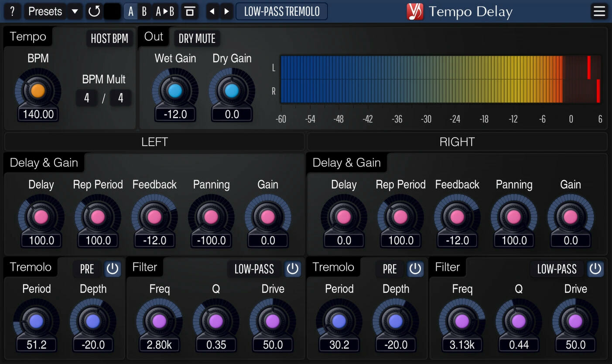Screen dimensions: 612x364
Task: Open the Presets dropdown
Action: click(45, 11)
